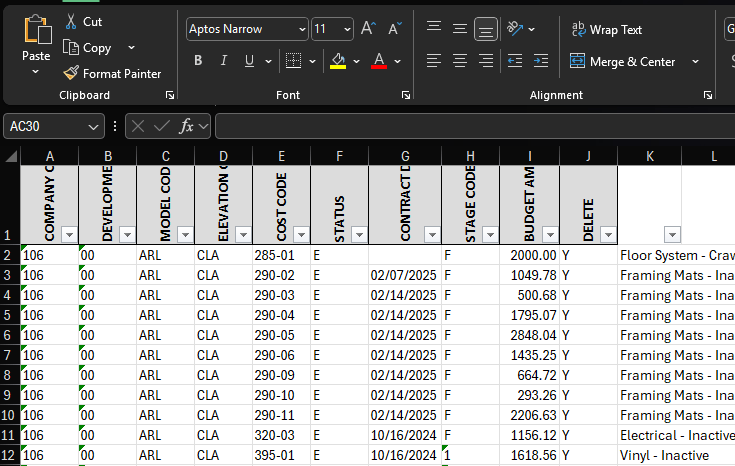Decrease indent
The height and width of the screenshot is (466, 735).
pyautogui.click(x=515, y=61)
